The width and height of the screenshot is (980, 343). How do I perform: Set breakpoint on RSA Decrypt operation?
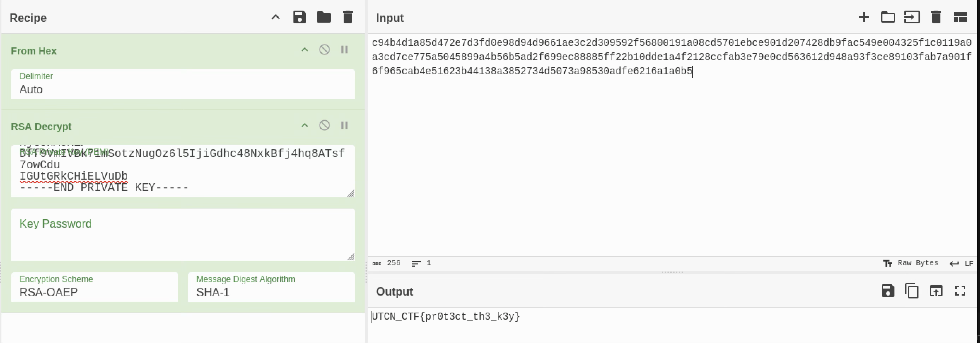click(344, 125)
